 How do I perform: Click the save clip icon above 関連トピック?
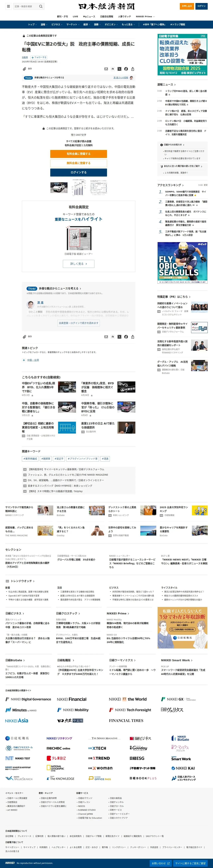pyautogui.click(x=24, y=337)
